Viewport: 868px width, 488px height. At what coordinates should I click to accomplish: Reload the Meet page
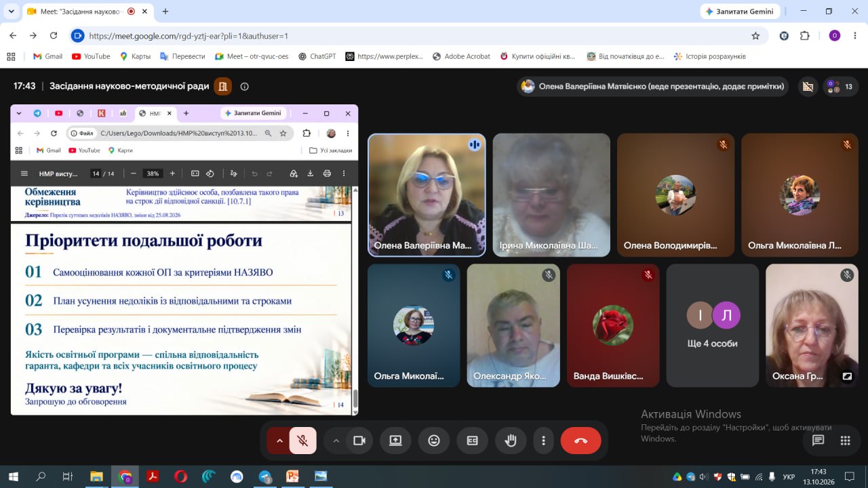pos(54,36)
